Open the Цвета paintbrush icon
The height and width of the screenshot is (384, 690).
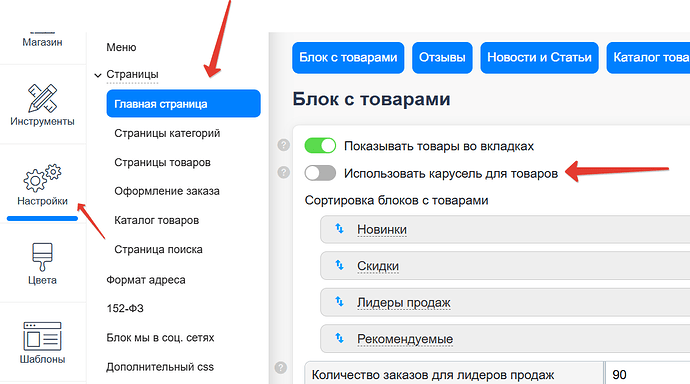coord(42,257)
